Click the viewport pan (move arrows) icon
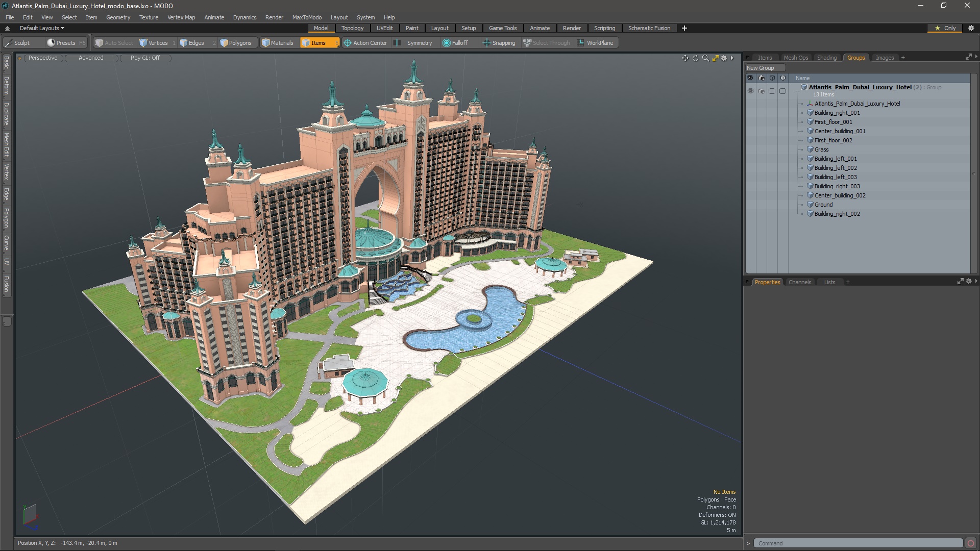This screenshot has width=980, height=551. pos(685,58)
